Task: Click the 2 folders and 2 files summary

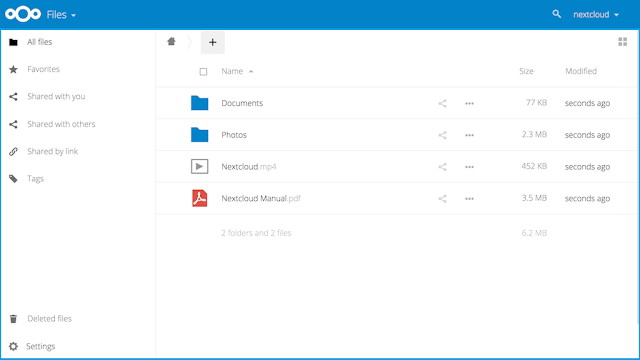Action: 256,233
